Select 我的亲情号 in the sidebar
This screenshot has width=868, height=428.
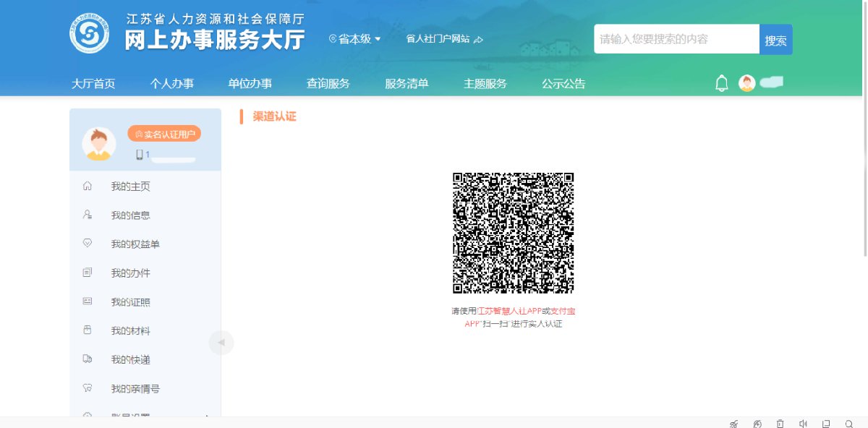pos(145,389)
